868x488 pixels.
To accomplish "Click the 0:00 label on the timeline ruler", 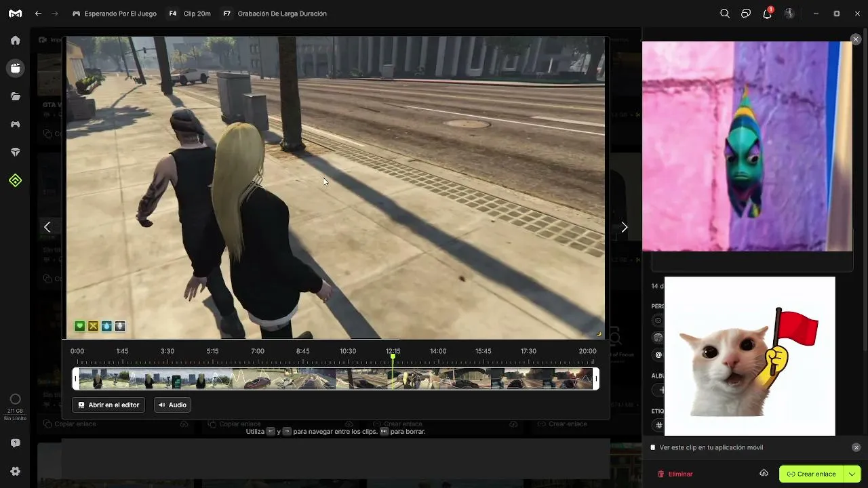I will click(77, 351).
